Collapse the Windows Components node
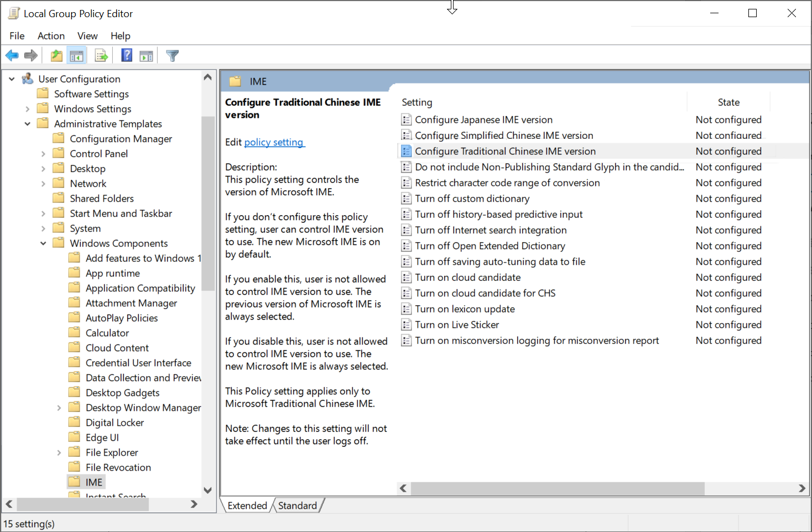812x532 pixels. [43, 243]
